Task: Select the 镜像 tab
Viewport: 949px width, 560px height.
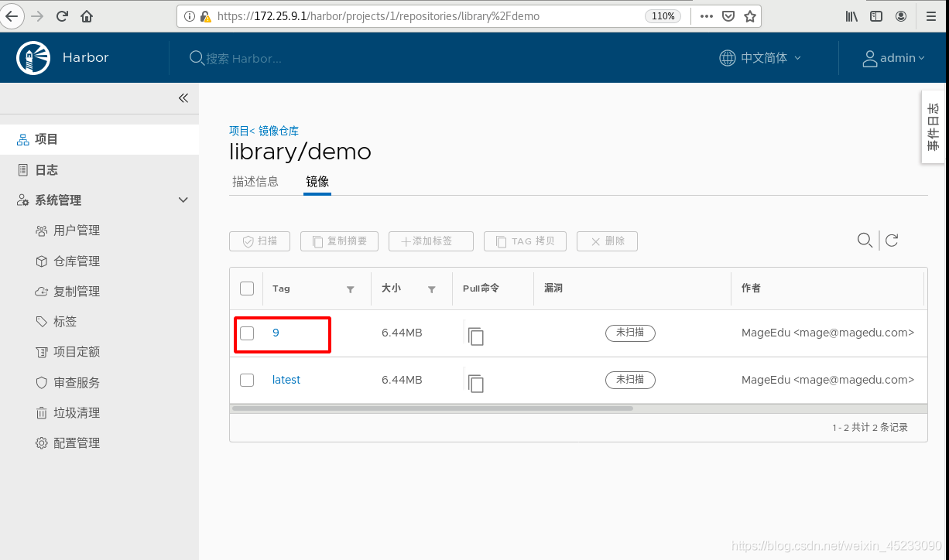Action: [x=317, y=182]
